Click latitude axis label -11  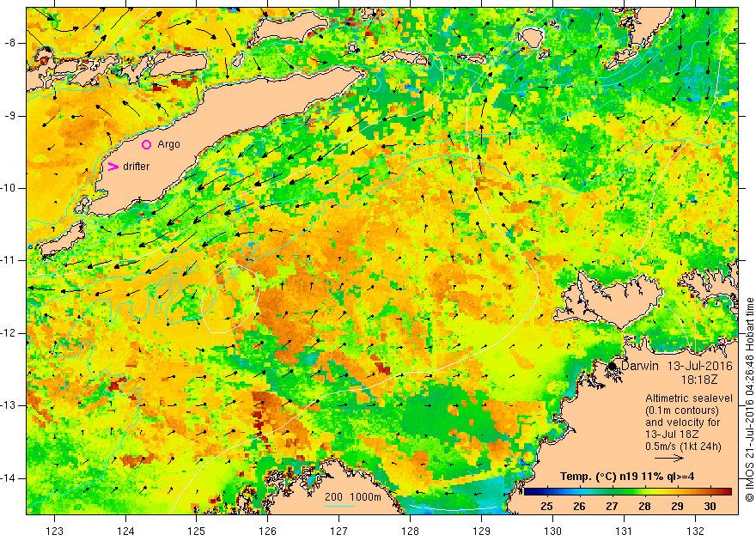(x=9, y=260)
